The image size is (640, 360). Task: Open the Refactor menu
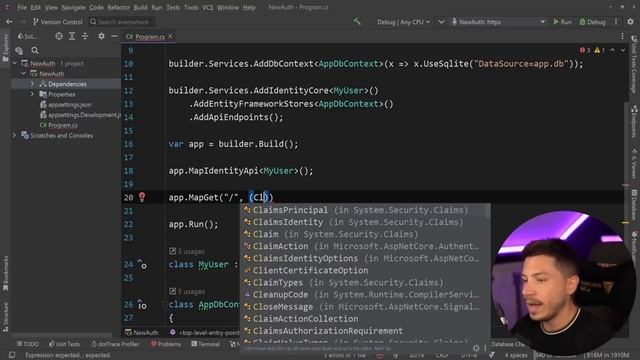click(118, 7)
